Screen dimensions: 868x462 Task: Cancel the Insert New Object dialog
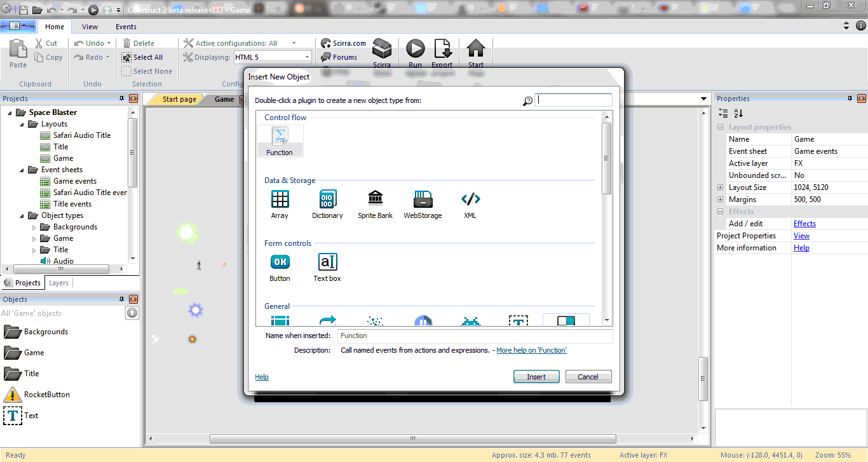(588, 377)
